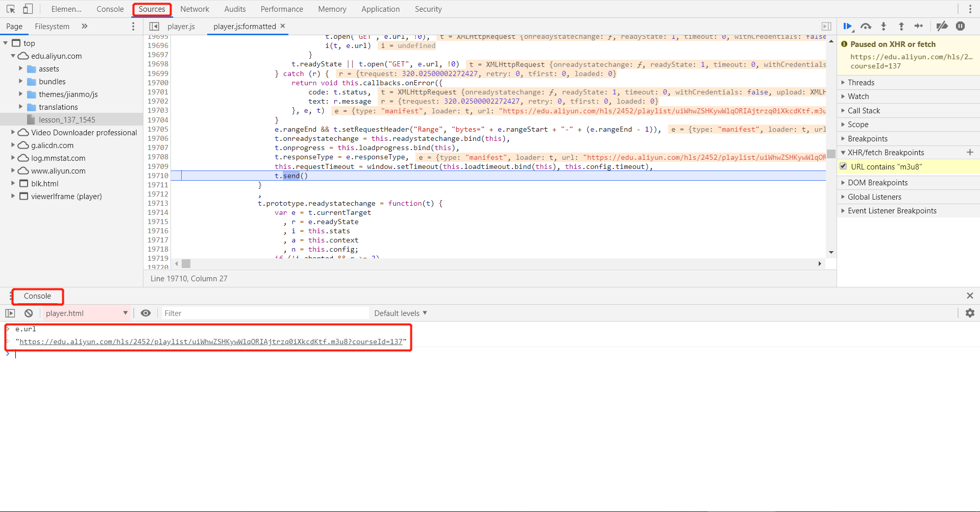Open the navigator pane three-dot menu
This screenshot has width=980, height=512.
click(133, 26)
